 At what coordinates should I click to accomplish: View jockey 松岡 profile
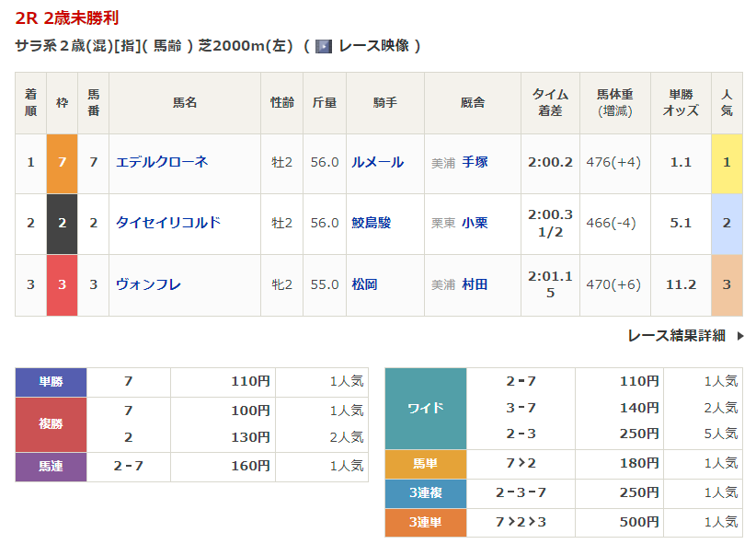pyautogui.click(x=364, y=284)
